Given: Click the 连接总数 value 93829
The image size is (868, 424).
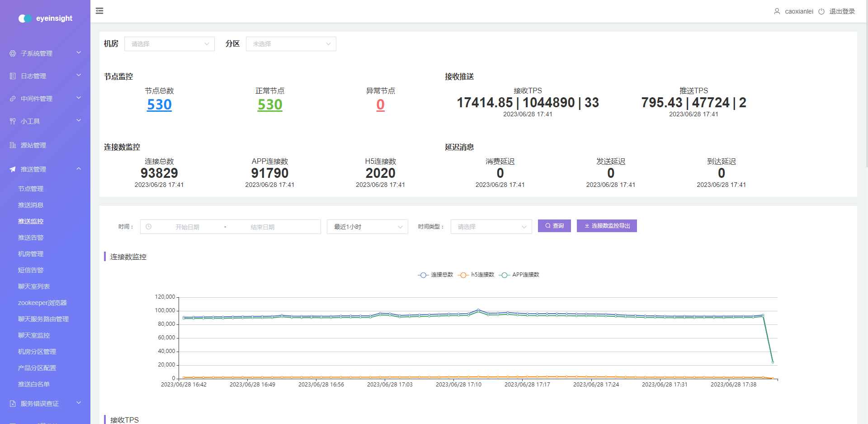Looking at the screenshot, I should coord(159,173).
